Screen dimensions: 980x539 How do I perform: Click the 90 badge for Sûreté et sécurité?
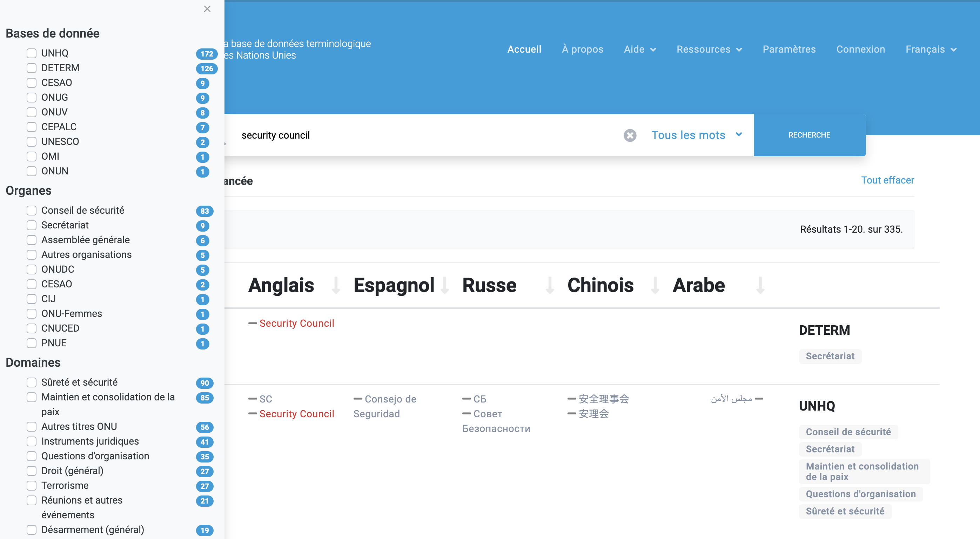tap(205, 383)
